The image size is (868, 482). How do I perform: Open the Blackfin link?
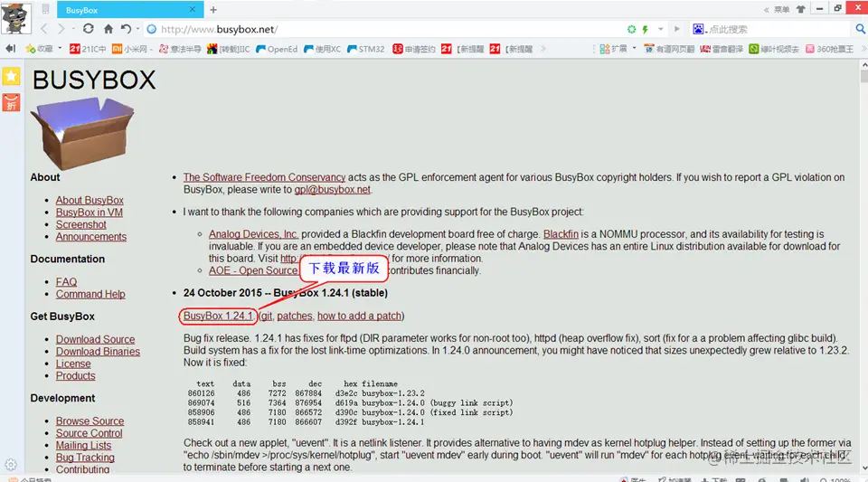click(561, 234)
